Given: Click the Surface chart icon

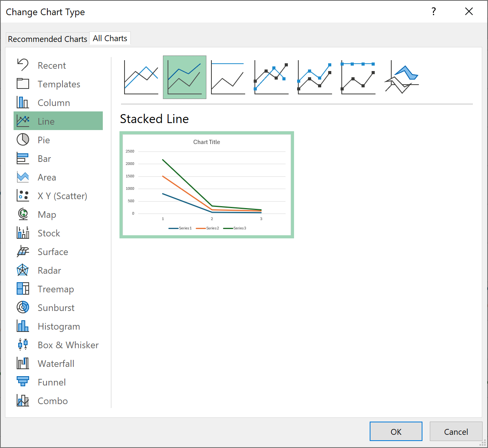Looking at the screenshot, I should tap(23, 251).
